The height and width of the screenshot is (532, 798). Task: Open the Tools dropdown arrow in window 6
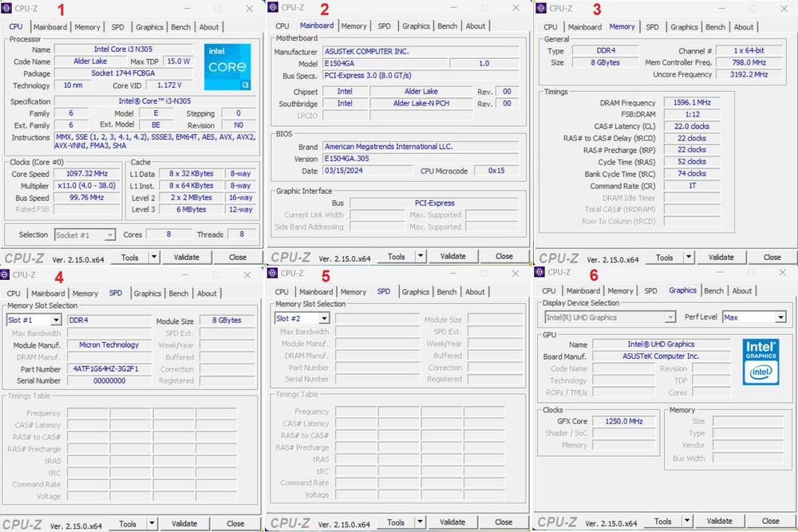686,521
